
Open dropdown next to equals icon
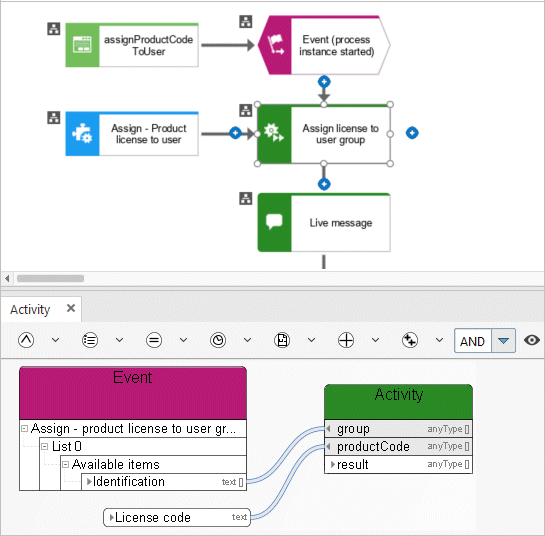(x=183, y=340)
